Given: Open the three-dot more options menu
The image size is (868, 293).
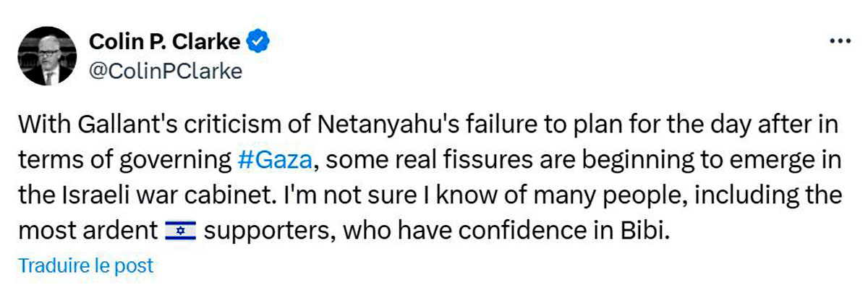Looking at the screenshot, I should coord(840,41).
